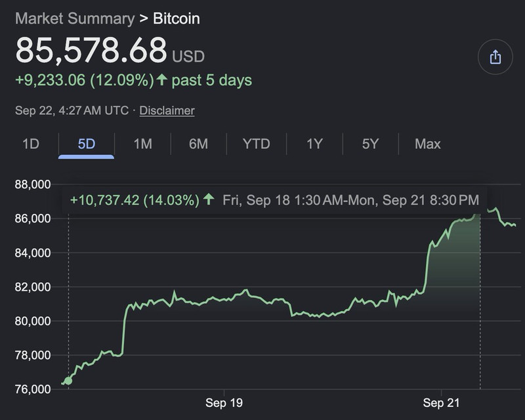Select the Max chart range
Image resolution: width=525 pixels, height=420 pixels.
point(428,144)
